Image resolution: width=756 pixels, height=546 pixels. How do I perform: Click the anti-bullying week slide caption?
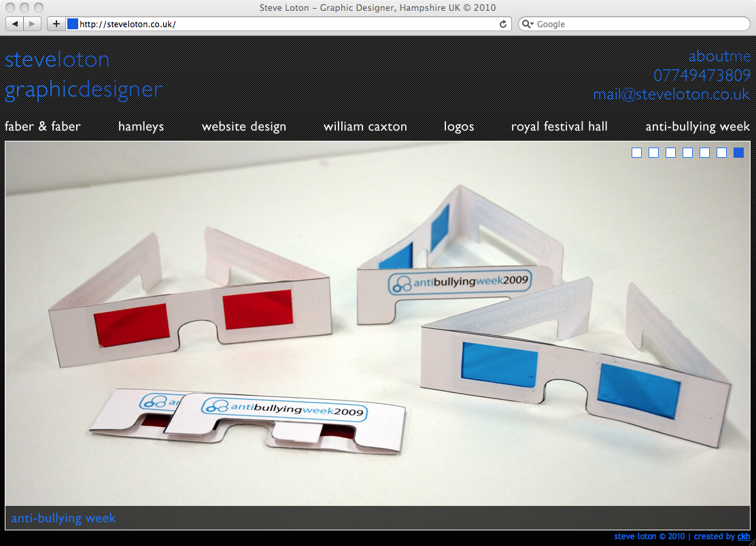64,518
